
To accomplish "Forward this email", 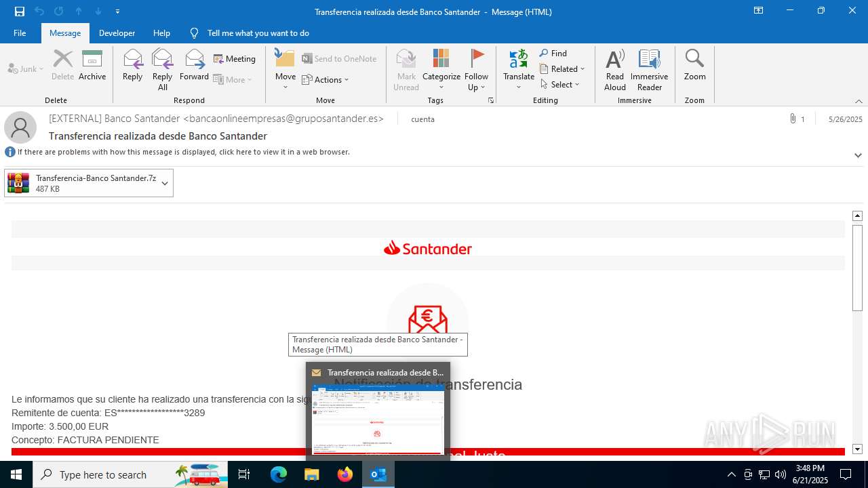I will [x=194, y=66].
